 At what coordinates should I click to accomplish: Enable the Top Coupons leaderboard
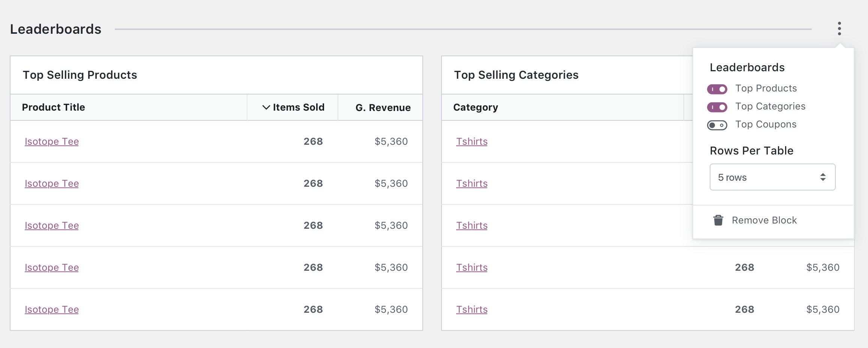[x=717, y=125]
